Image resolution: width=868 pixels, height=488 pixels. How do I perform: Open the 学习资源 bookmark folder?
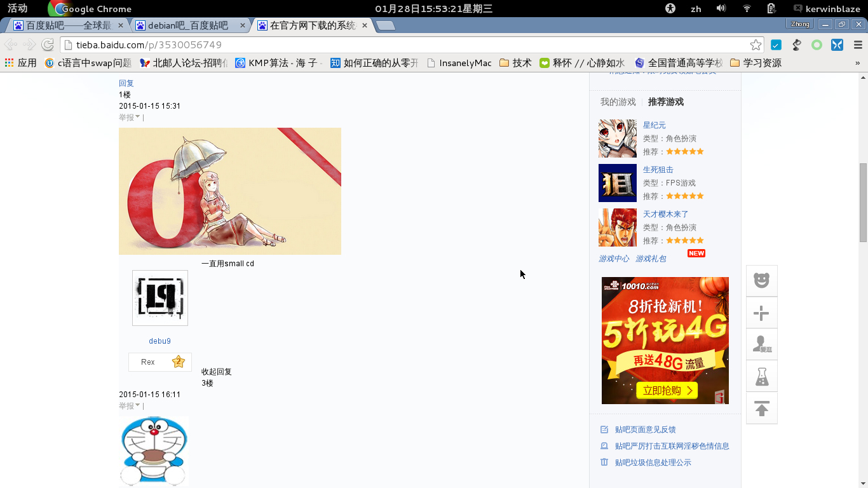(x=756, y=63)
